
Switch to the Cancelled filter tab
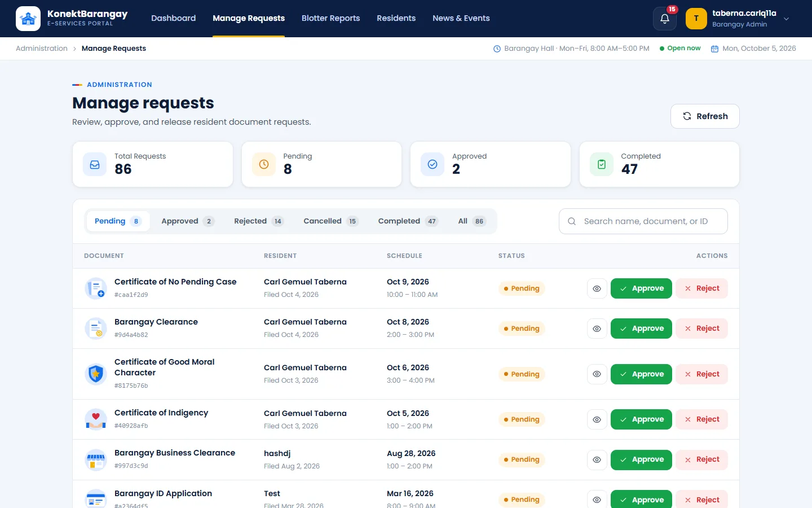pyautogui.click(x=330, y=221)
